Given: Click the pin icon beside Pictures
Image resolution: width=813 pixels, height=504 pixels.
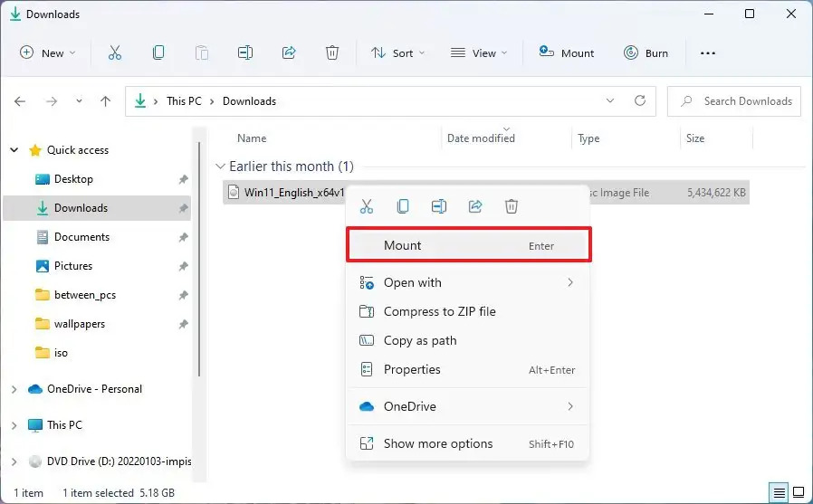Looking at the screenshot, I should [183, 267].
